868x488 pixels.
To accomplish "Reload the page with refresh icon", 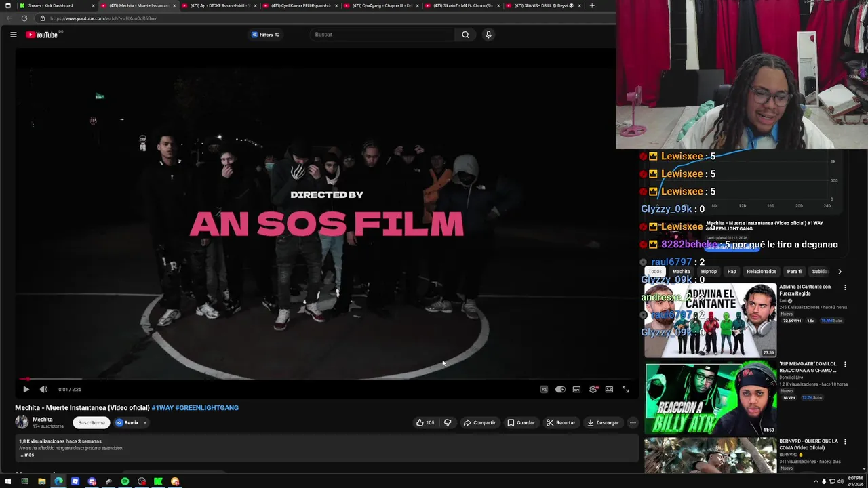I will [24, 18].
